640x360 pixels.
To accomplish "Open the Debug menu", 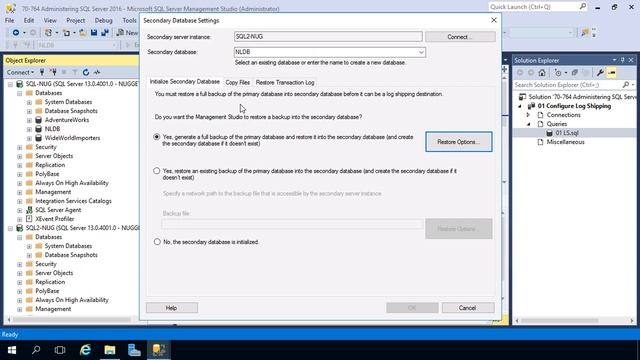I will (x=103, y=20).
